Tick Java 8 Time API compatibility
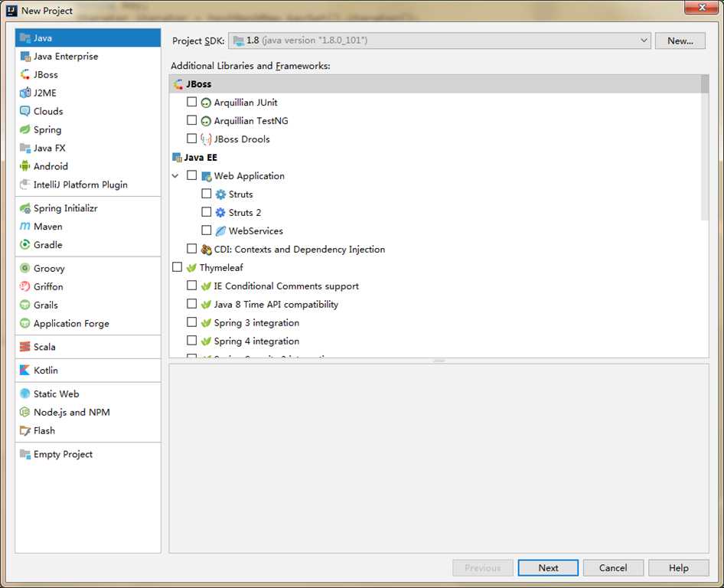Screen dimensions: 724x588 tap(191, 303)
